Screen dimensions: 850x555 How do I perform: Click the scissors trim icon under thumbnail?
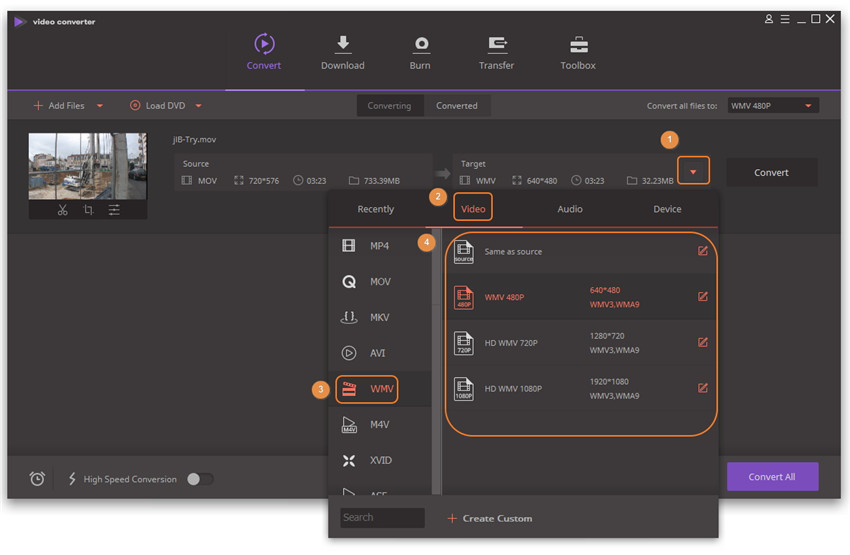coord(62,210)
